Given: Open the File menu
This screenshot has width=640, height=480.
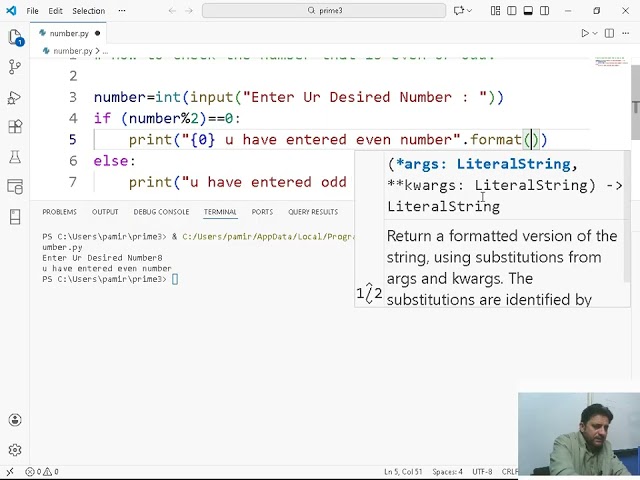Looking at the screenshot, I should coord(32,11).
